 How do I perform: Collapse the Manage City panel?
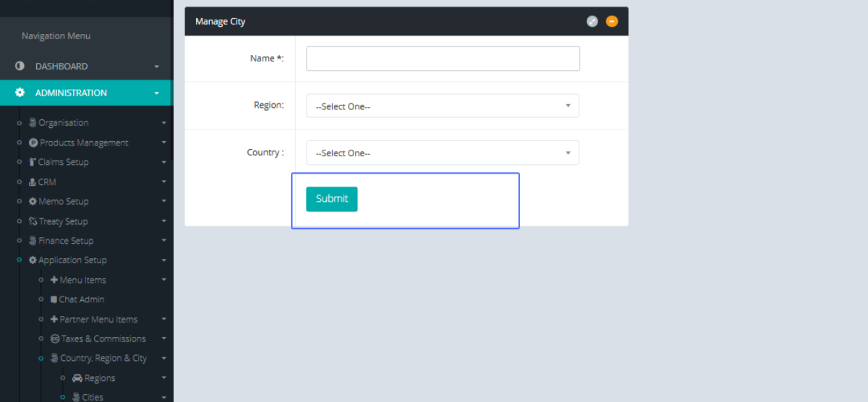click(x=612, y=22)
